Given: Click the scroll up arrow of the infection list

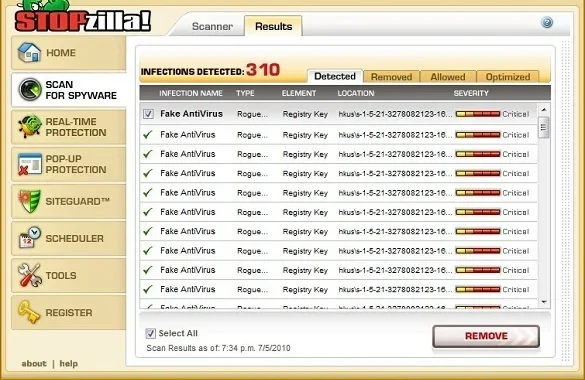Looking at the screenshot, I should click(544, 110).
